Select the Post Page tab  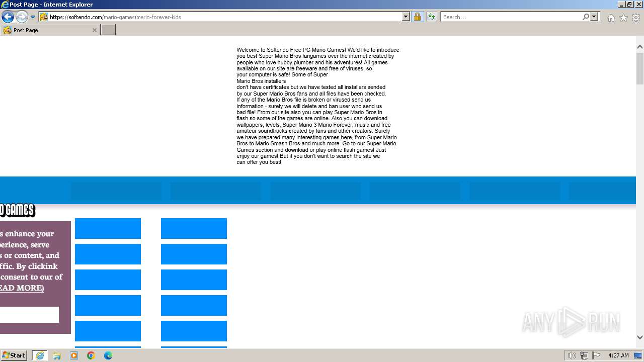tap(49, 30)
